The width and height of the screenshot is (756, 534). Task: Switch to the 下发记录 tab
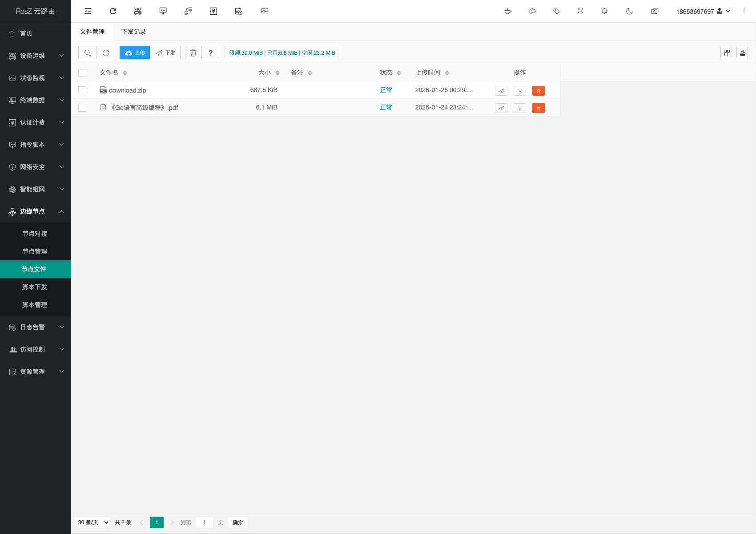(133, 32)
